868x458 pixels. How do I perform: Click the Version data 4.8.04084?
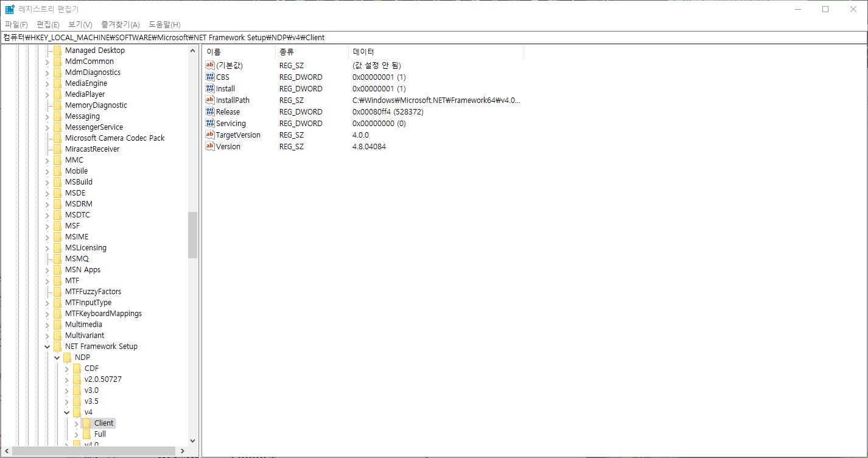369,146
